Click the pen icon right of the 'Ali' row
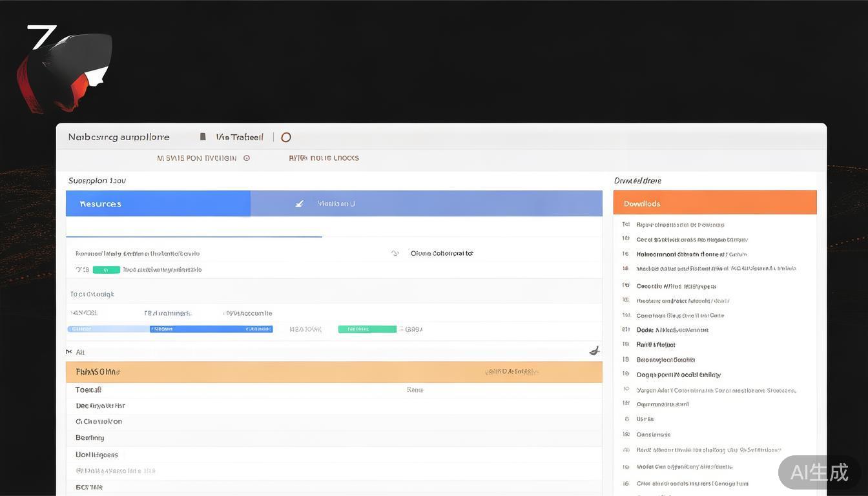Screen dimensions: 868x496 coord(594,351)
